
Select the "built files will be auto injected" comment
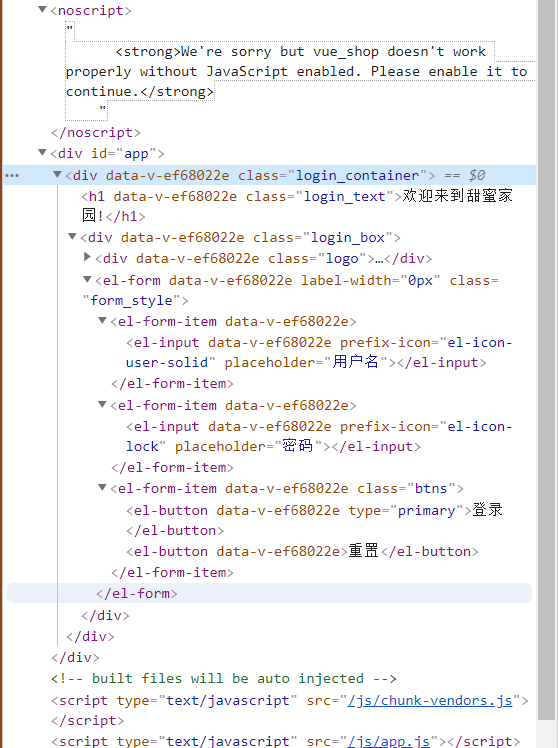(x=224, y=678)
